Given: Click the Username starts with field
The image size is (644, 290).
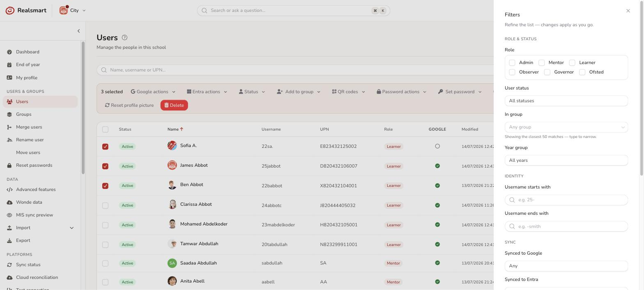Looking at the screenshot, I should [566, 200].
